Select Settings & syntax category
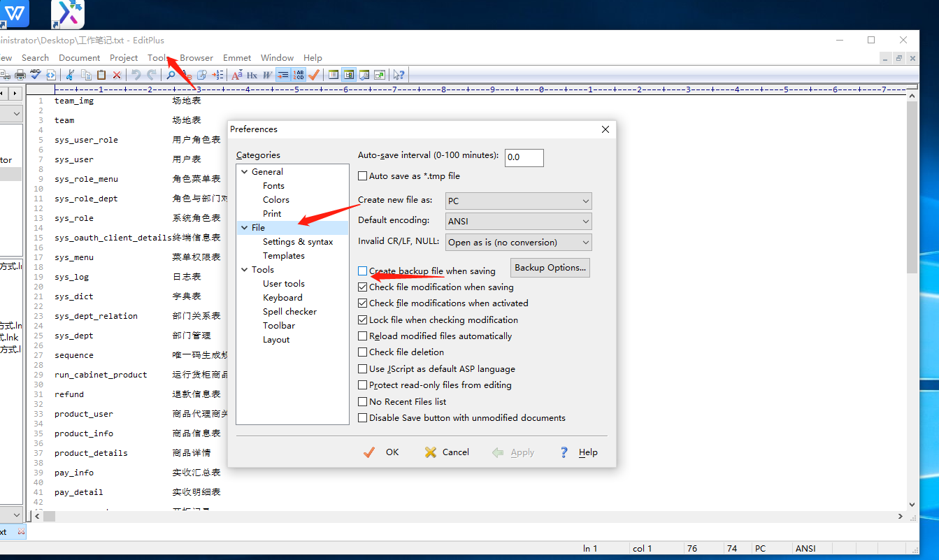 [298, 241]
